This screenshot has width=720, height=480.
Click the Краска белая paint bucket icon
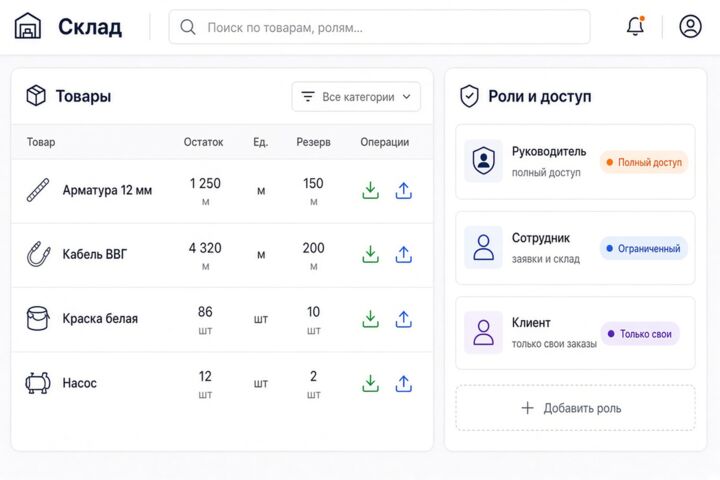(38, 318)
